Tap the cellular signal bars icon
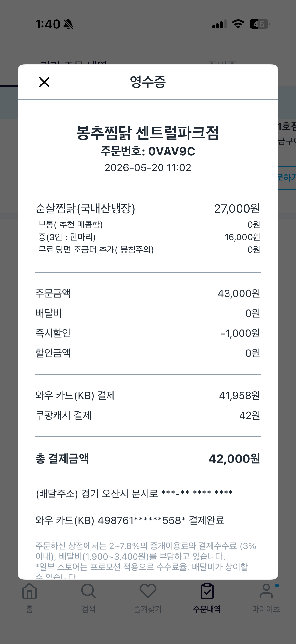 (x=219, y=24)
